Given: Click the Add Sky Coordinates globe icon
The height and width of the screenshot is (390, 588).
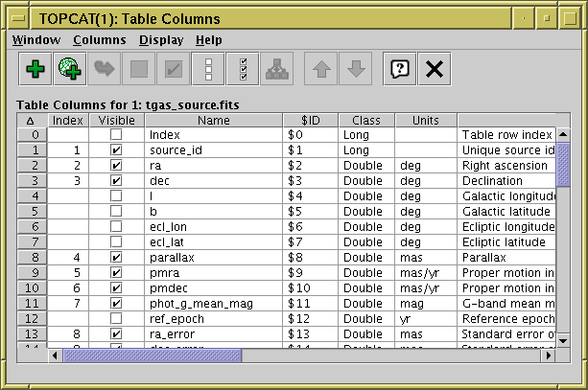Looking at the screenshot, I should 69,68.
